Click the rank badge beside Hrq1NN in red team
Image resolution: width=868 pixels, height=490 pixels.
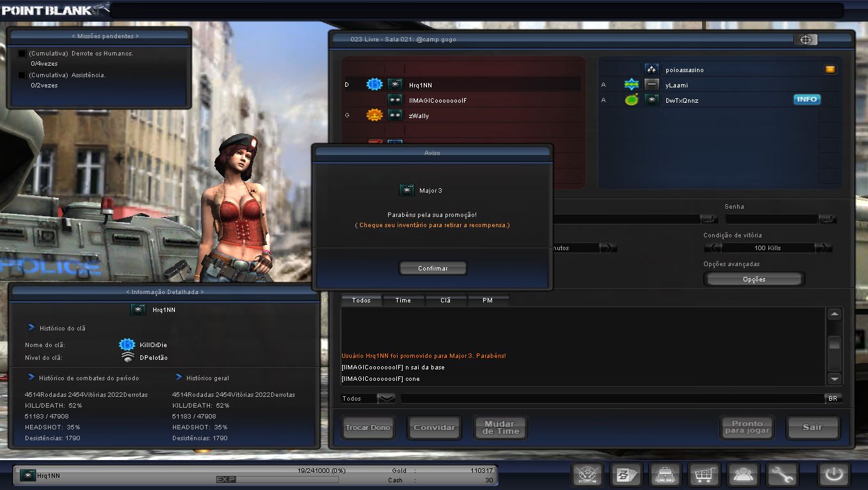point(395,84)
